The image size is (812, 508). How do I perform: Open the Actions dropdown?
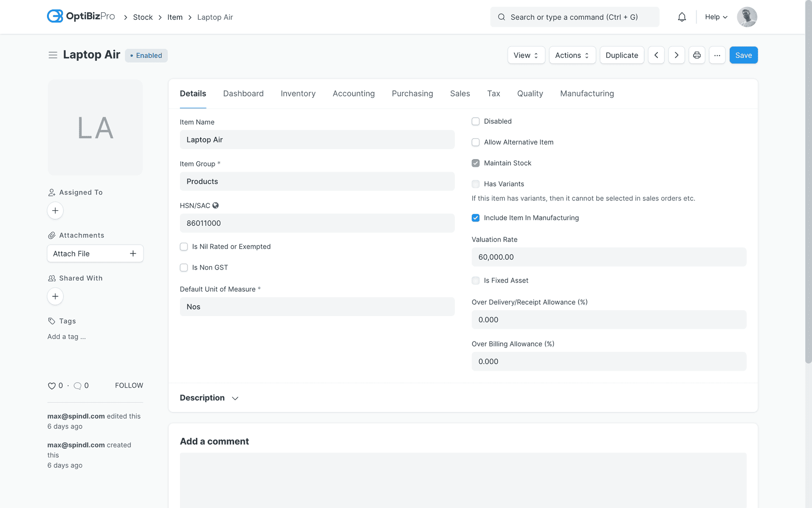coord(572,55)
